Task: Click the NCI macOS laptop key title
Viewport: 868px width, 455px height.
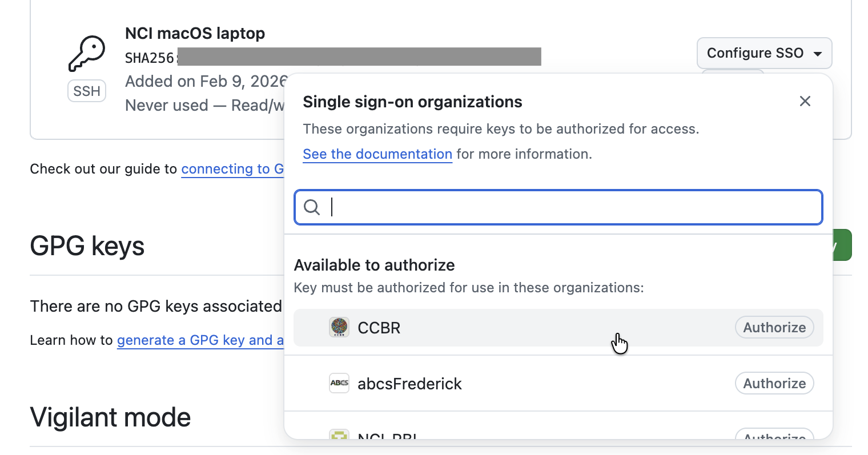Action: pos(195,33)
